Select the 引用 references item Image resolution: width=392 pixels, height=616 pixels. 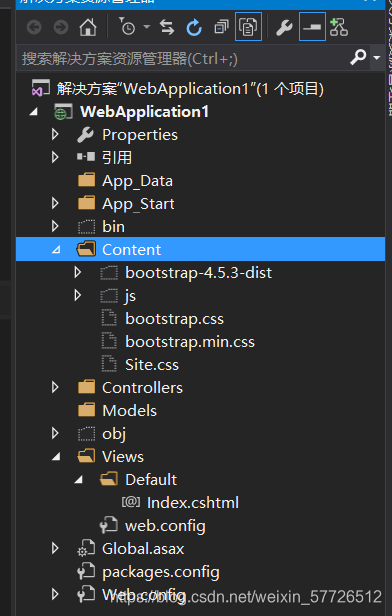[x=117, y=158]
